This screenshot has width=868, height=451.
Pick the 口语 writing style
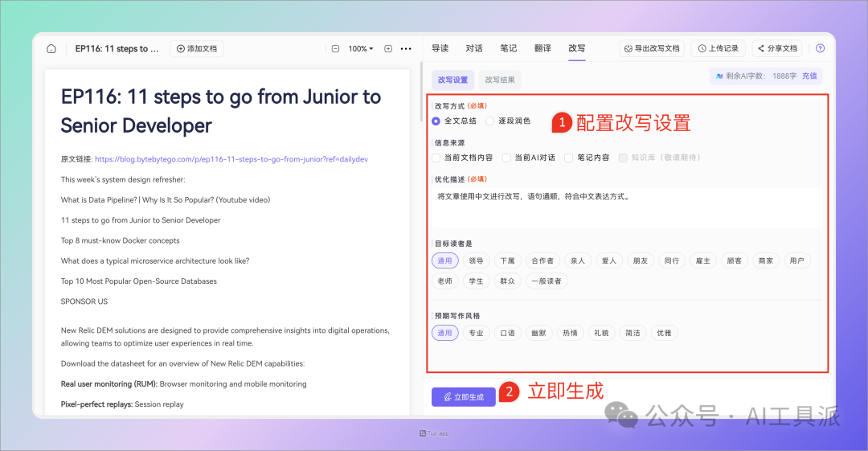508,333
